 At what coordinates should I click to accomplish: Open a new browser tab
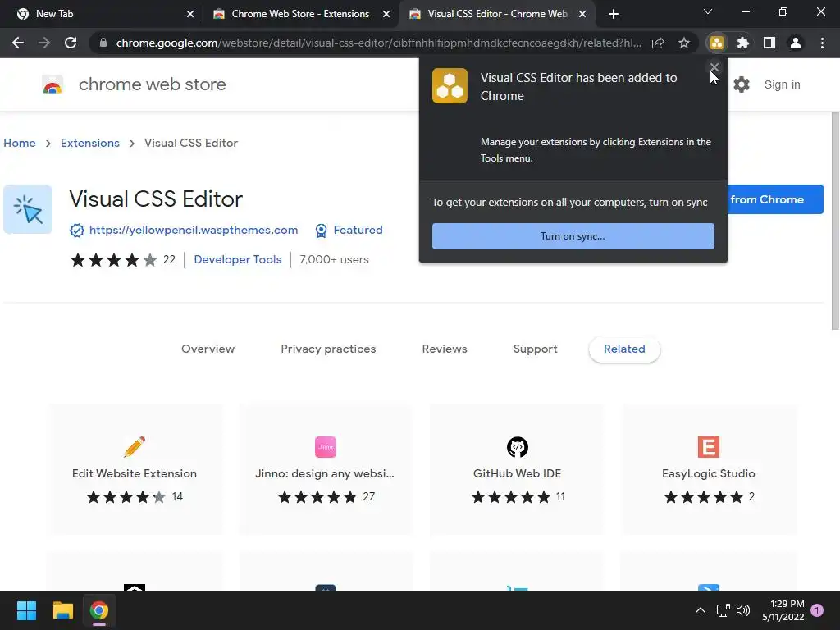pos(614,14)
